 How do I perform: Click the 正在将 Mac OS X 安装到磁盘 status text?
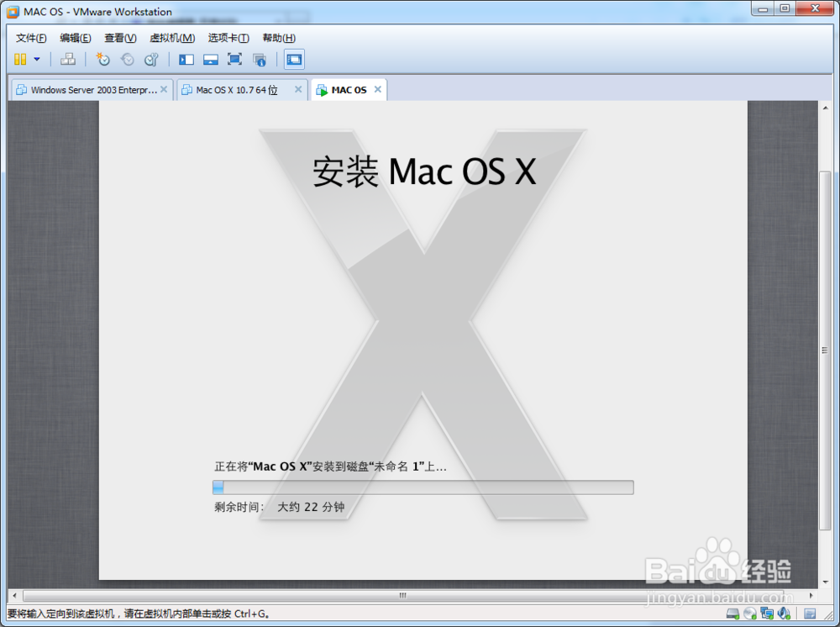[x=330, y=466]
